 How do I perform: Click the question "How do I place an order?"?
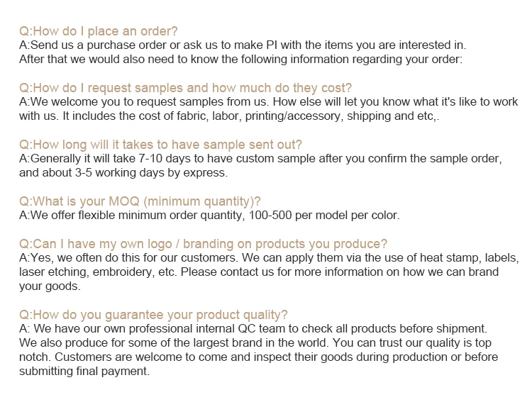click(98, 31)
